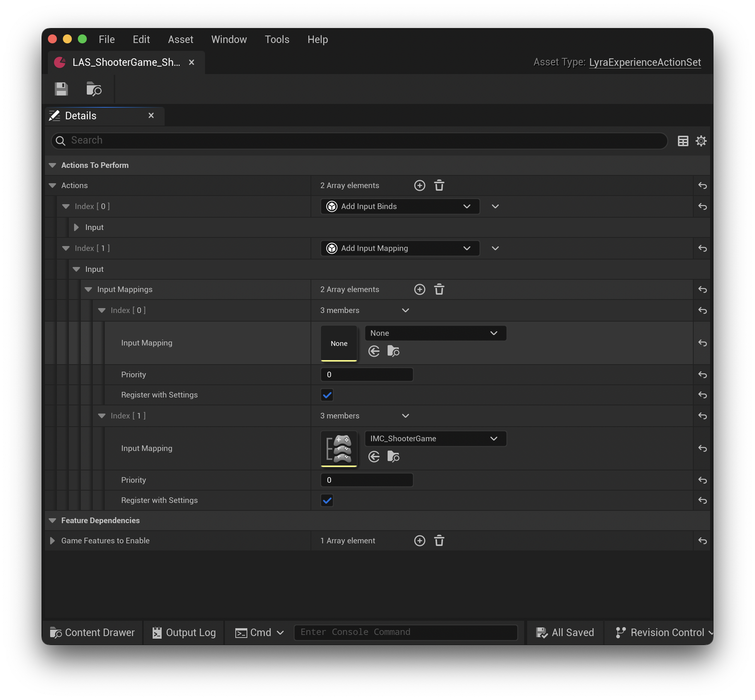Delete all Input Mappings array elements

439,289
